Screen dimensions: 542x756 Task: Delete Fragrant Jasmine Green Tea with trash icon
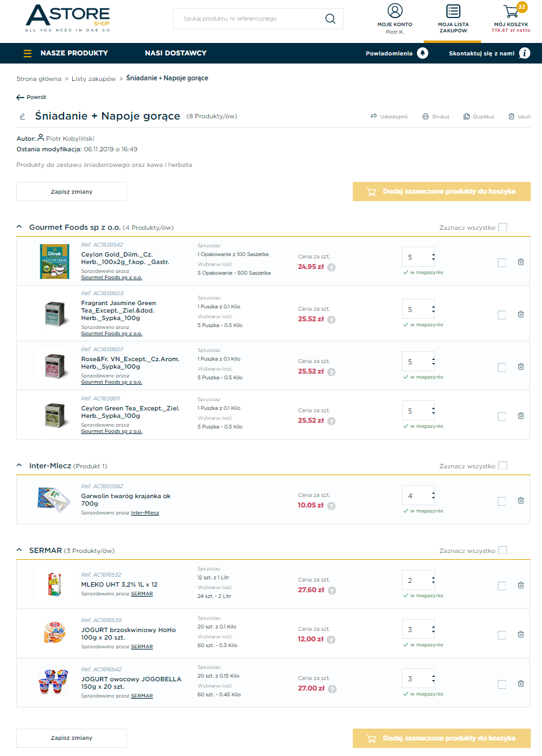click(521, 314)
